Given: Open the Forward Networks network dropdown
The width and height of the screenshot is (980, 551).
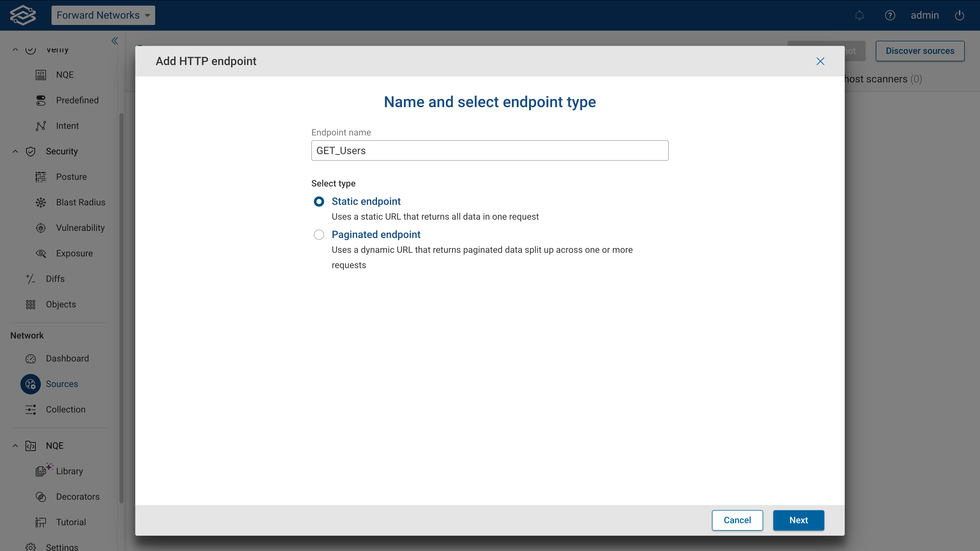Looking at the screenshot, I should (x=103, y=15).
